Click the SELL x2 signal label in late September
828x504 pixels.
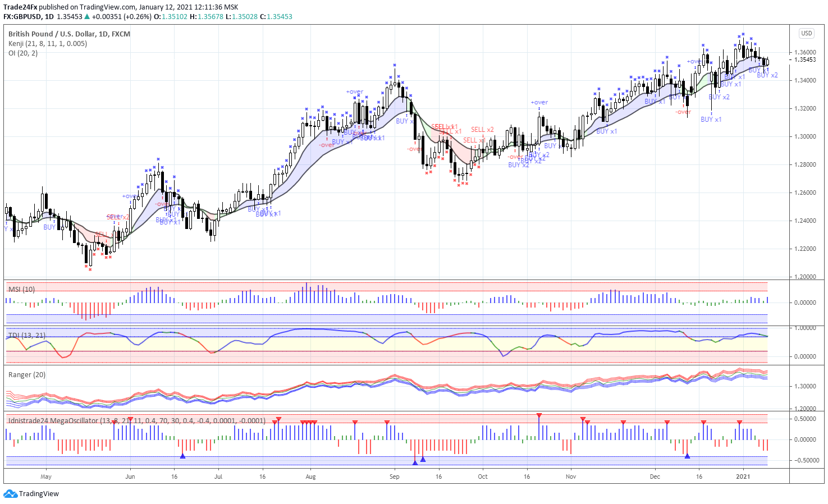483,130
